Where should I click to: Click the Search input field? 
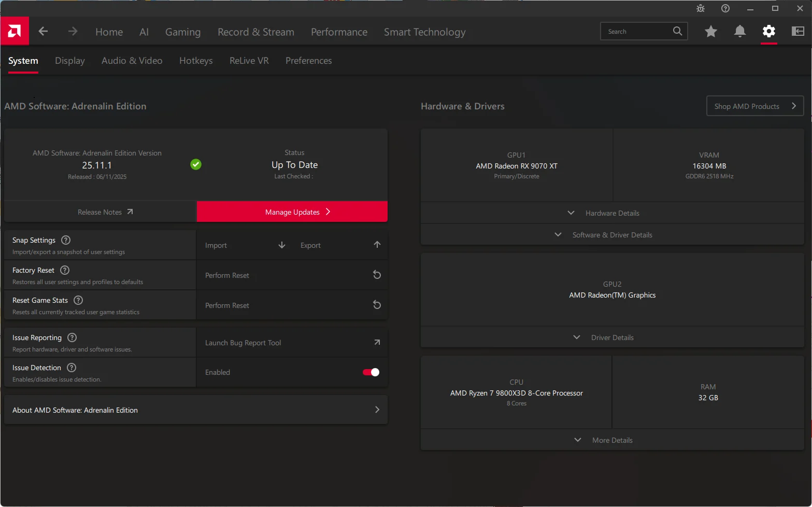tap(637, 32)
